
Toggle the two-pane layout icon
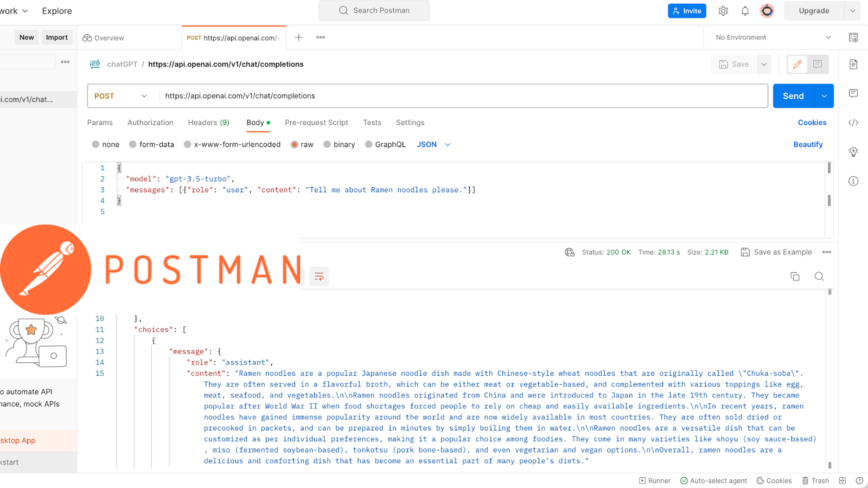click(x=843, y=481)
